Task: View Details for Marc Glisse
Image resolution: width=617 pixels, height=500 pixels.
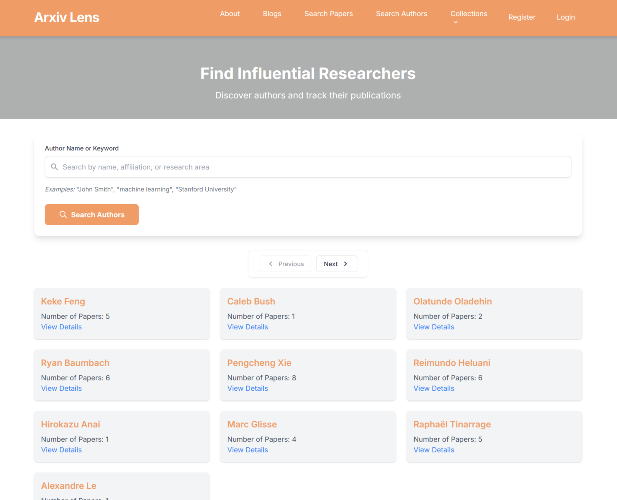Action: pyautogui.click(x=247, y=450)
